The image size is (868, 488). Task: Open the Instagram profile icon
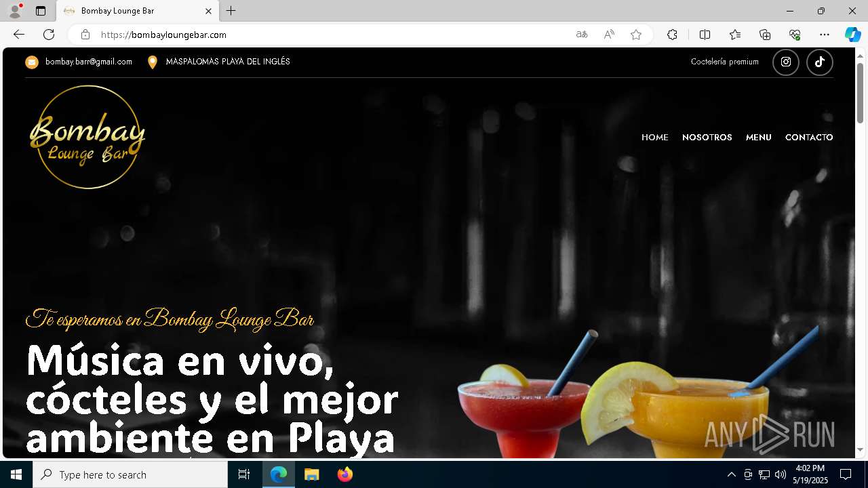(786, 62)
